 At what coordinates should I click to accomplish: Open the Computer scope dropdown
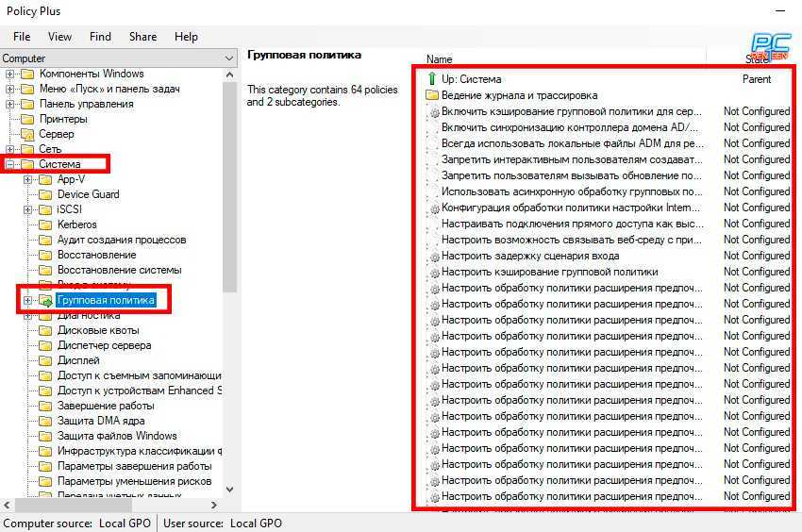pos(119,58)
